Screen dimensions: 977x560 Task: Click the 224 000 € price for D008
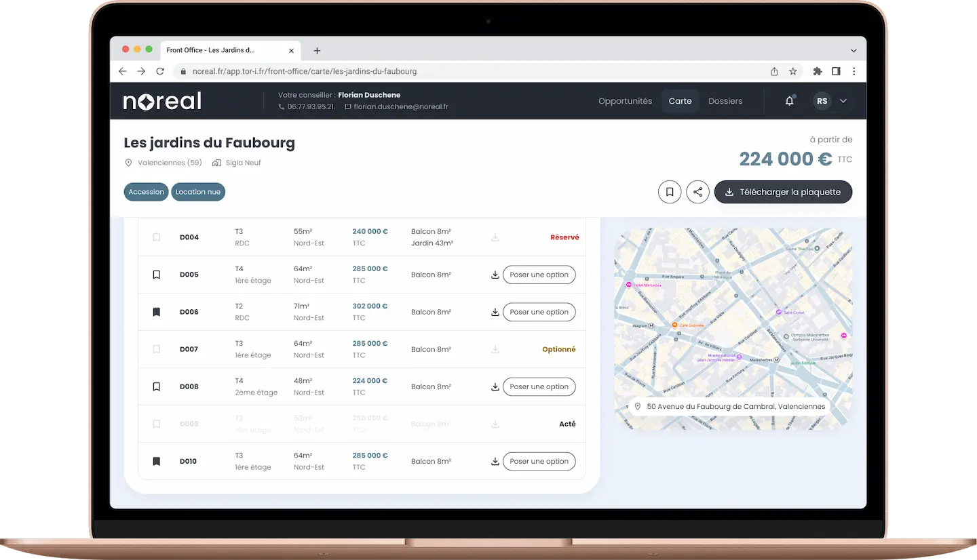[370, 380]
